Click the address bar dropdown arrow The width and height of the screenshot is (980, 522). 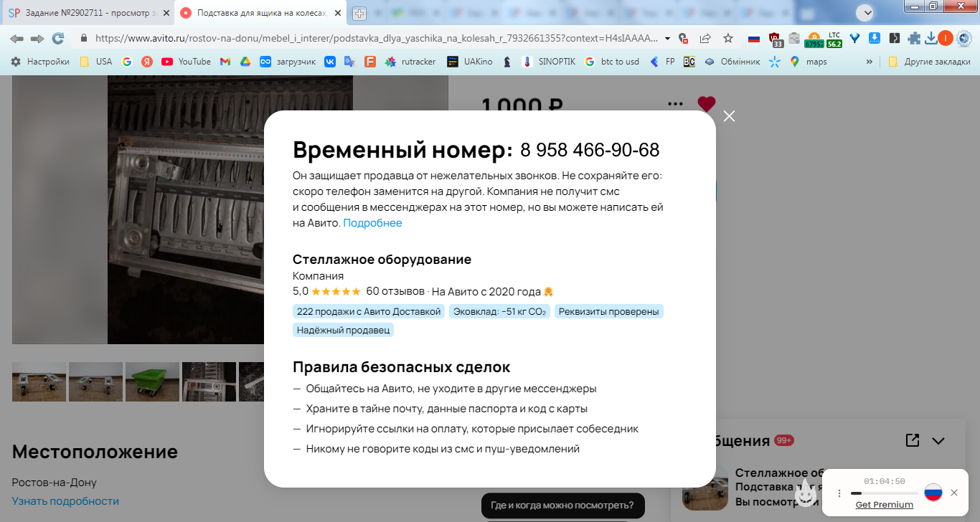tap(668, 38)
